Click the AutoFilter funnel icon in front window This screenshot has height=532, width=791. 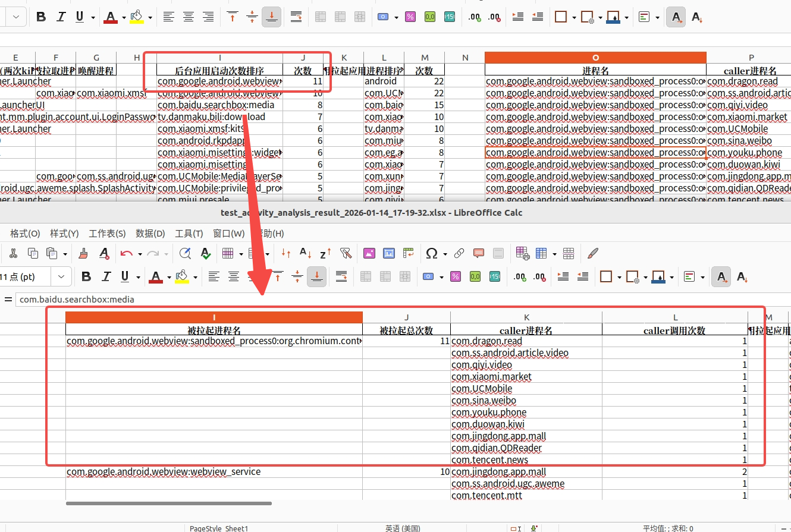point(346,254)
